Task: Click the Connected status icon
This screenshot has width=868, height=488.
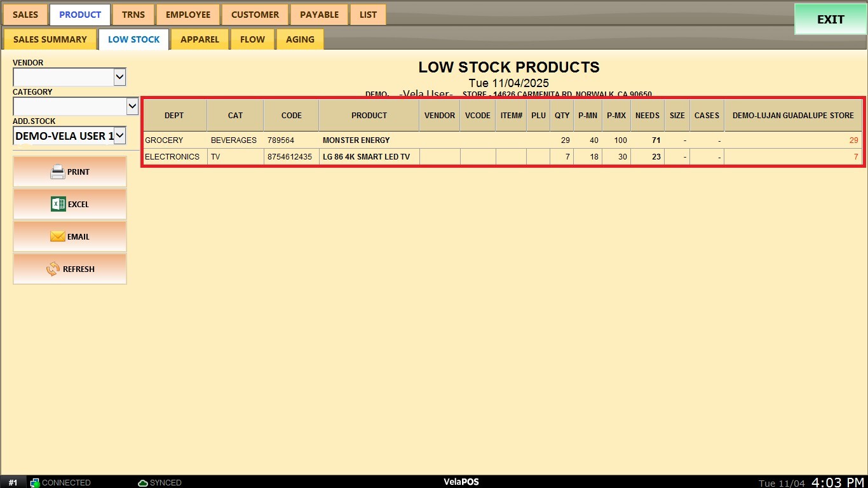Action: 35,483
